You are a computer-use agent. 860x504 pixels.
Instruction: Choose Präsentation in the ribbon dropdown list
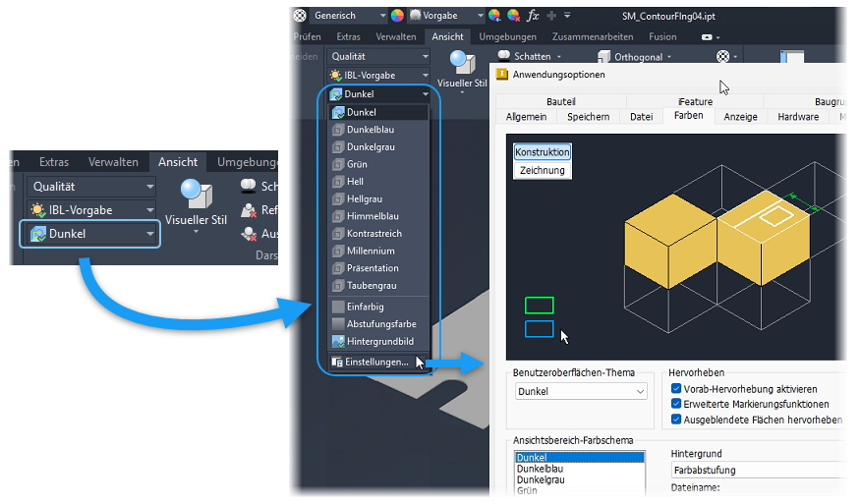click(378, 268)
